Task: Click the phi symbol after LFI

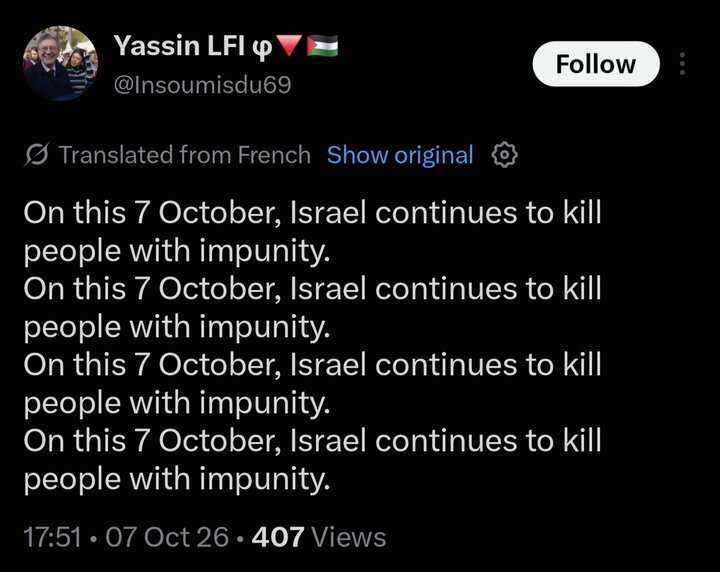Action: pyautogui.click(x=262, y=47)
